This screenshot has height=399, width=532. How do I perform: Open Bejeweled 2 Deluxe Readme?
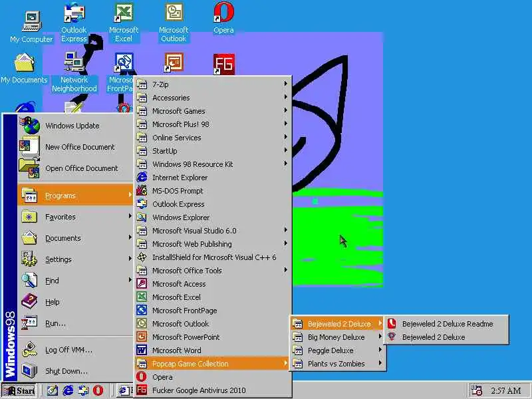[x=447, y=324]
